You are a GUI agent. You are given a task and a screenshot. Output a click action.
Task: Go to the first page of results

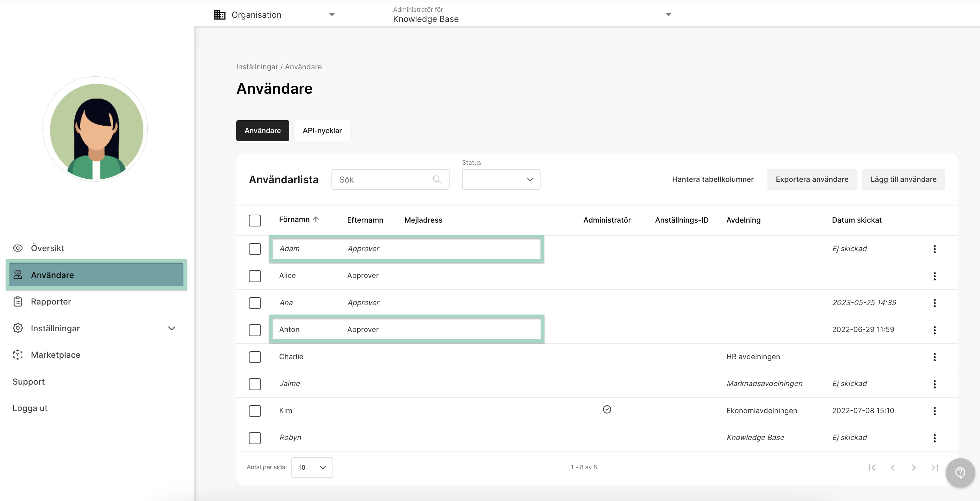point(872,467)
